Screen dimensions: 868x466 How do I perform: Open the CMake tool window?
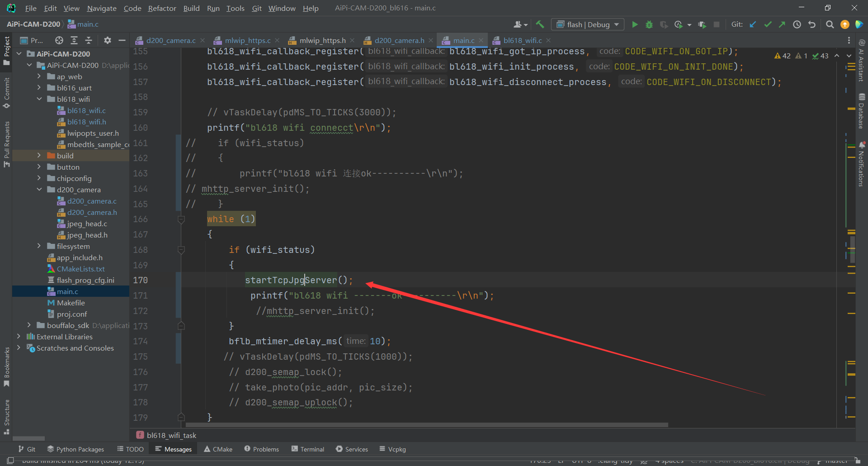coord(218,449)
